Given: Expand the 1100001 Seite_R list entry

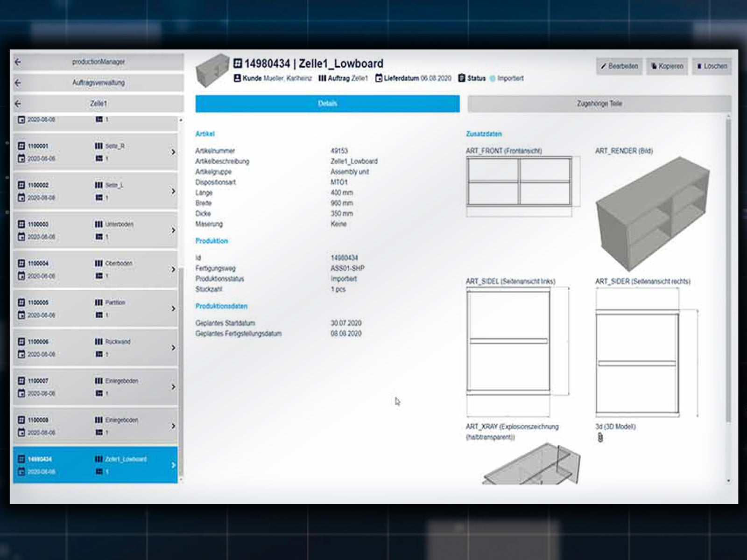Looking at the screenshot, I should point(173,152).
